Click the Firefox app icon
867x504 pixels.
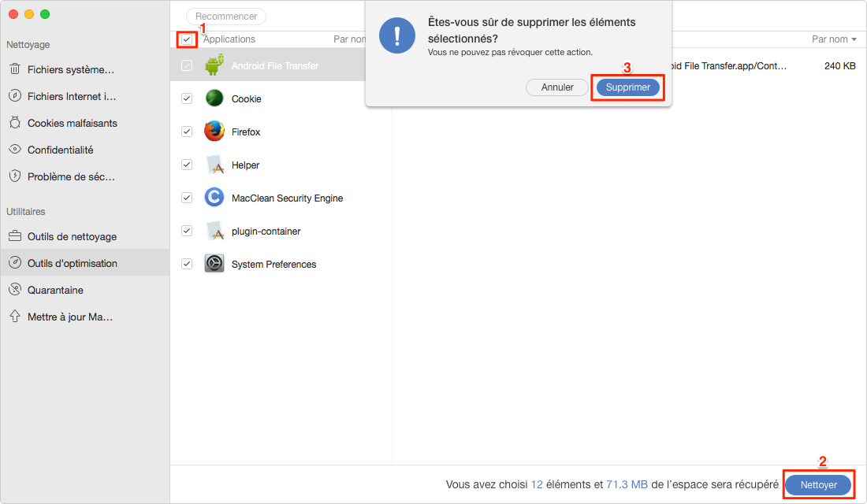(214, 132)
